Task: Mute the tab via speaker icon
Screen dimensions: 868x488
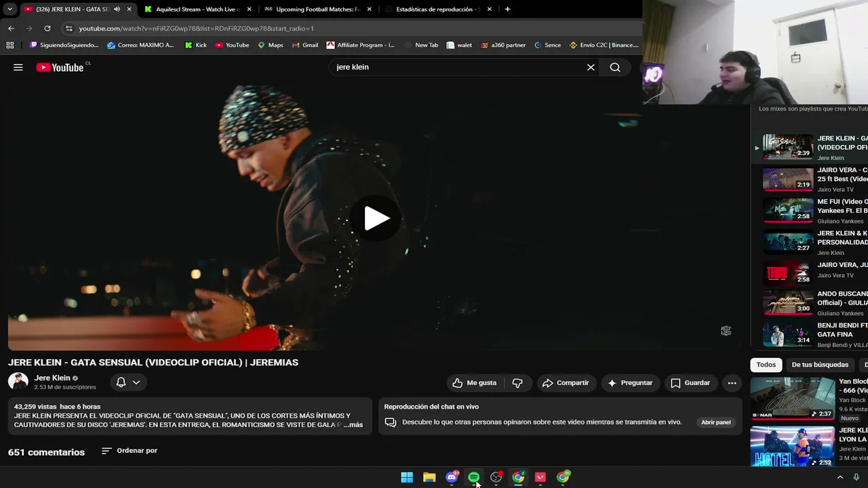Action: (117, 9)
